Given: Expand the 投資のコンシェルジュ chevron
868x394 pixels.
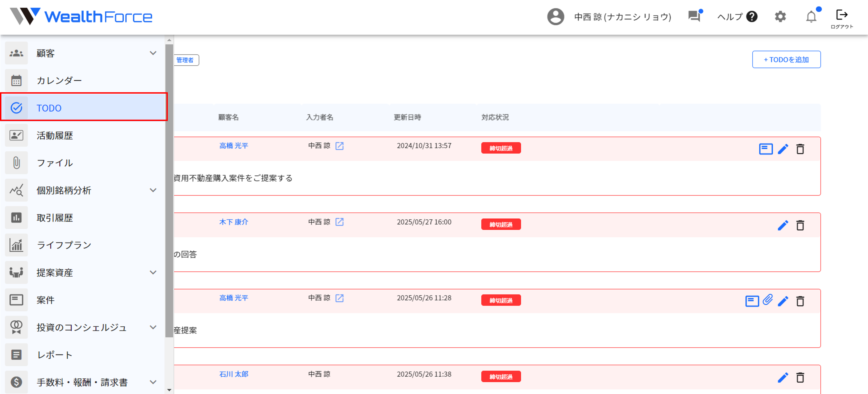Looking at the screenshot, I should (153, 327).
